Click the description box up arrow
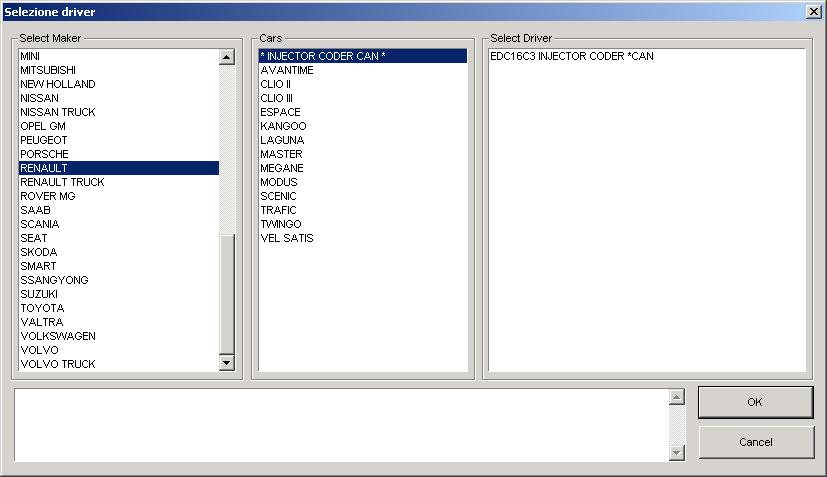827x477 pixels. click(677, 397)
